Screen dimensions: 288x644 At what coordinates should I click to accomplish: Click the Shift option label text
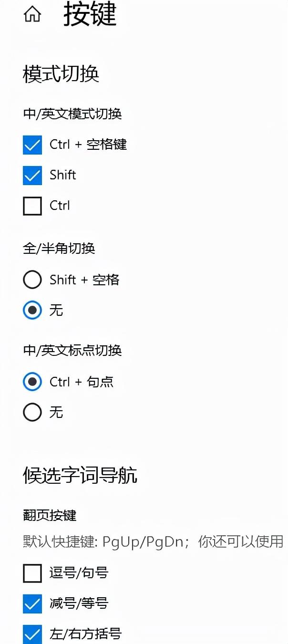[63, 176]
